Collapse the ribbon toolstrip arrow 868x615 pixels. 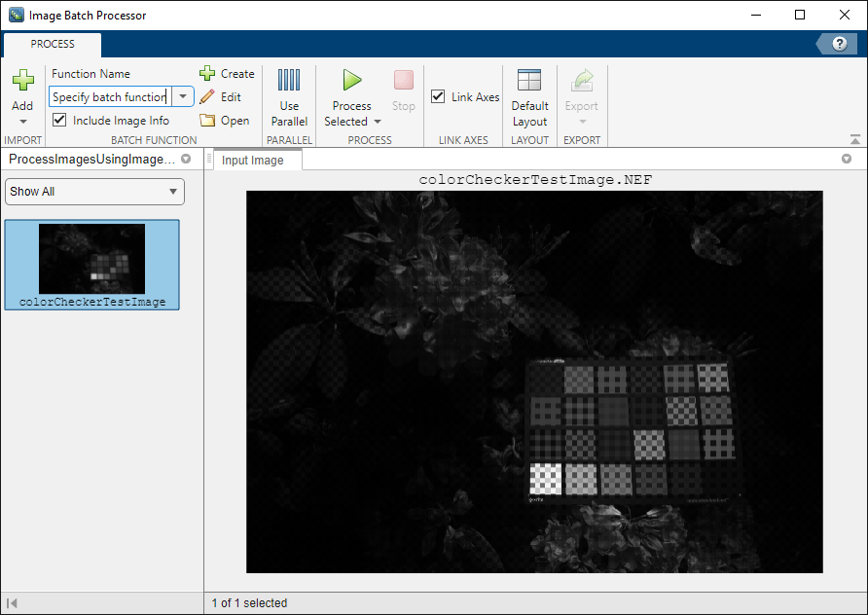[x=855, y=138]
